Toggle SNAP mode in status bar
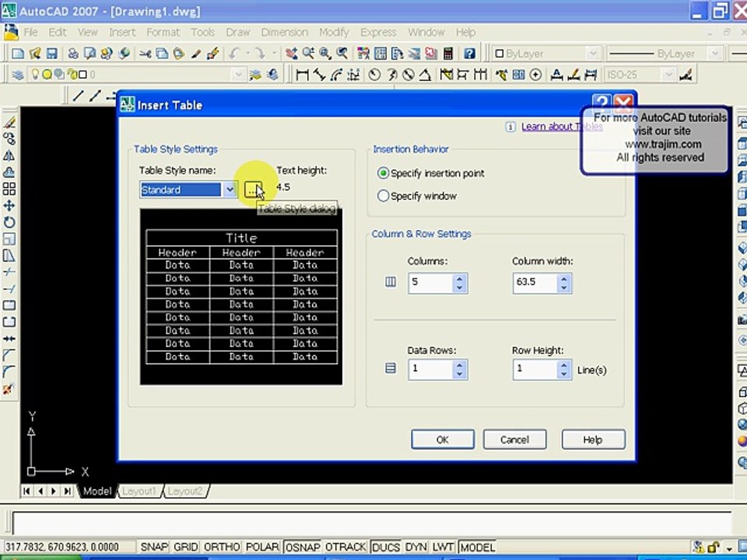The height and width of the screenshot is (560, 747). pos(154,547)
